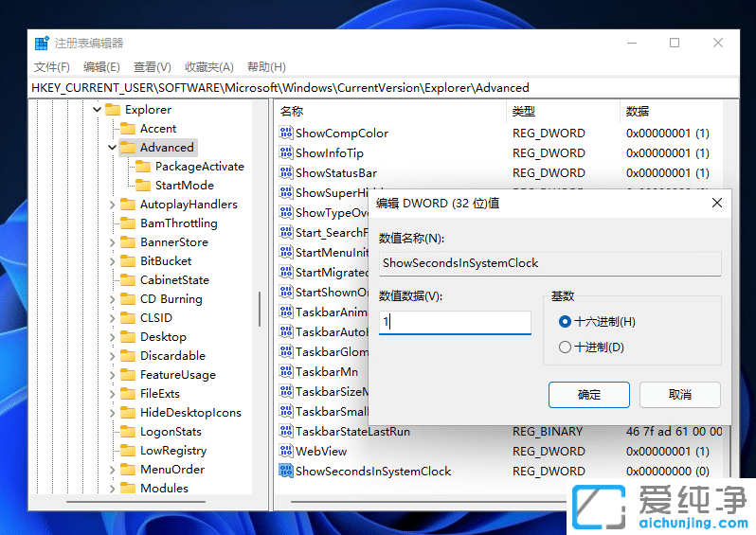Expand the CLSID tree node
The width and height of the screenshot is (756, 535).
112,318
